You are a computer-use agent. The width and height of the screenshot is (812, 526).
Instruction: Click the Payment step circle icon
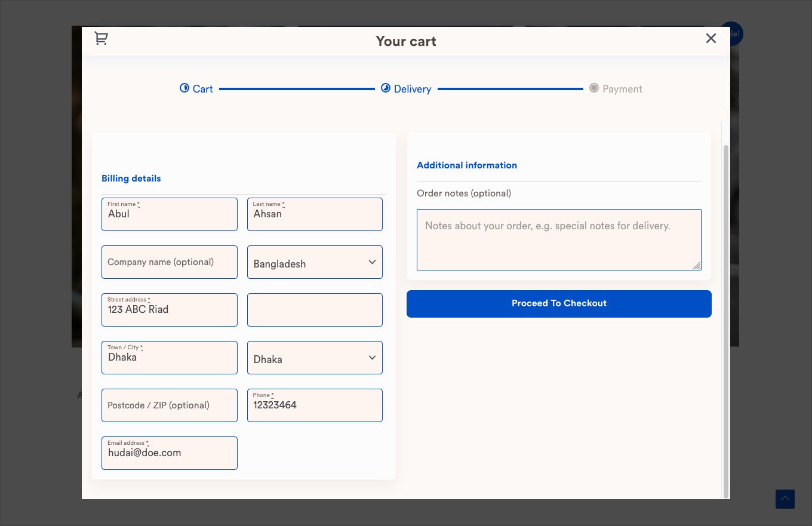[x=594, y=88]
